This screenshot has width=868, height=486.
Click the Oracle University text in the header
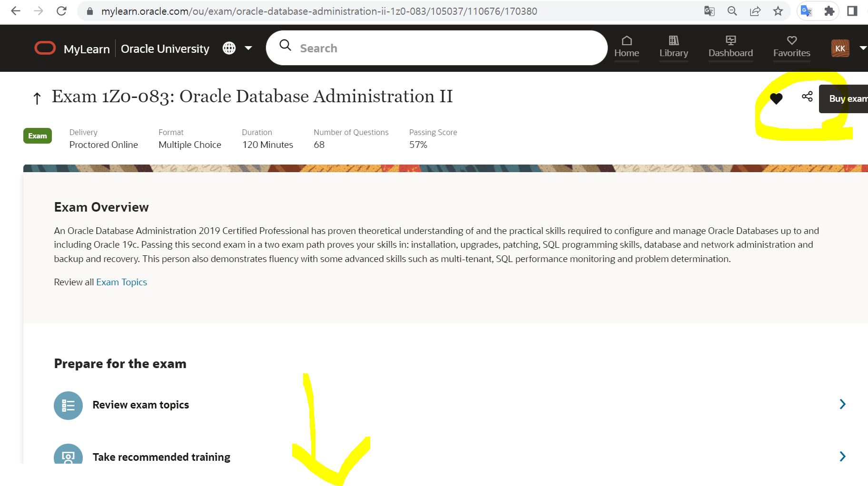[165, 49]
